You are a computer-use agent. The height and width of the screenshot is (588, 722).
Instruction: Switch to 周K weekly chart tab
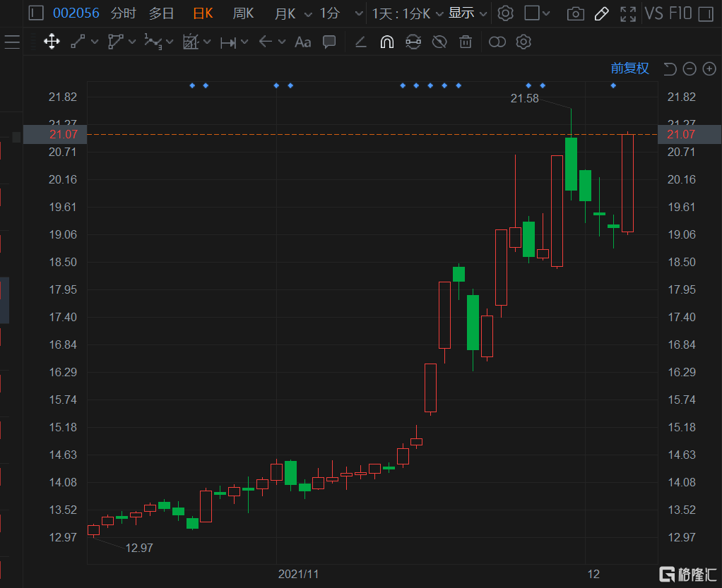click(x=243, y=13)
